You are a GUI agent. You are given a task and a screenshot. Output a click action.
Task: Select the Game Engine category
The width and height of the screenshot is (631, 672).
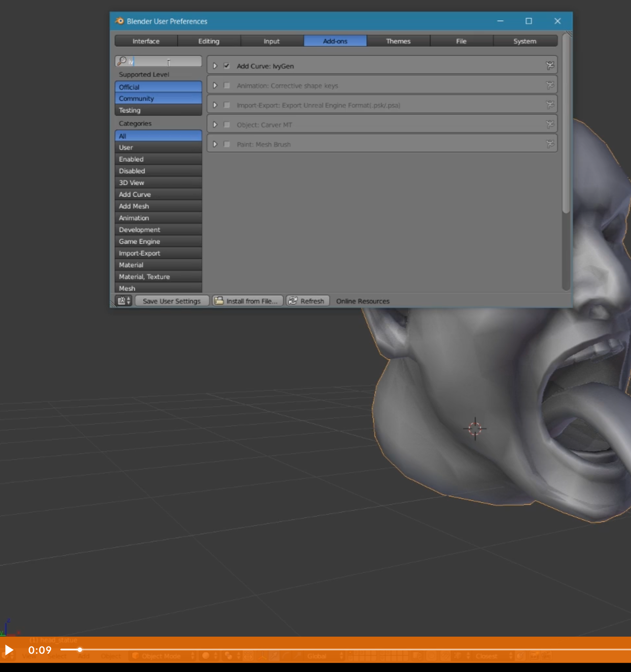pos(158,242)
